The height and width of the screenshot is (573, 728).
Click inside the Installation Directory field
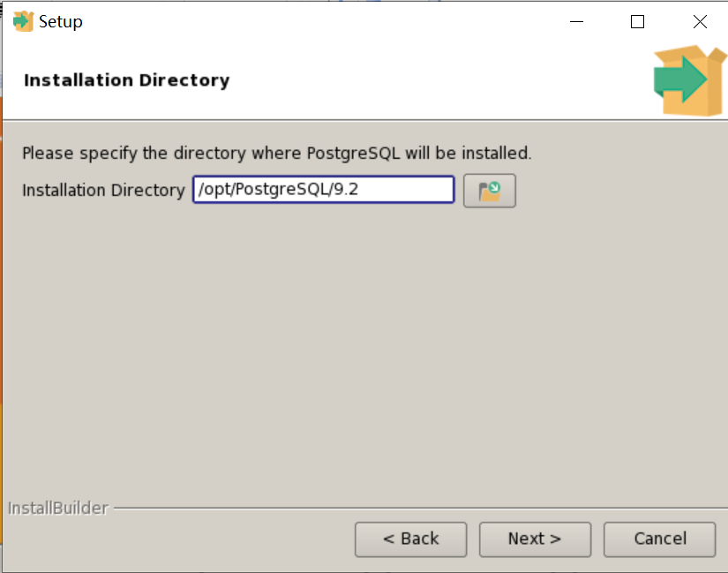[x=323, y=189]
